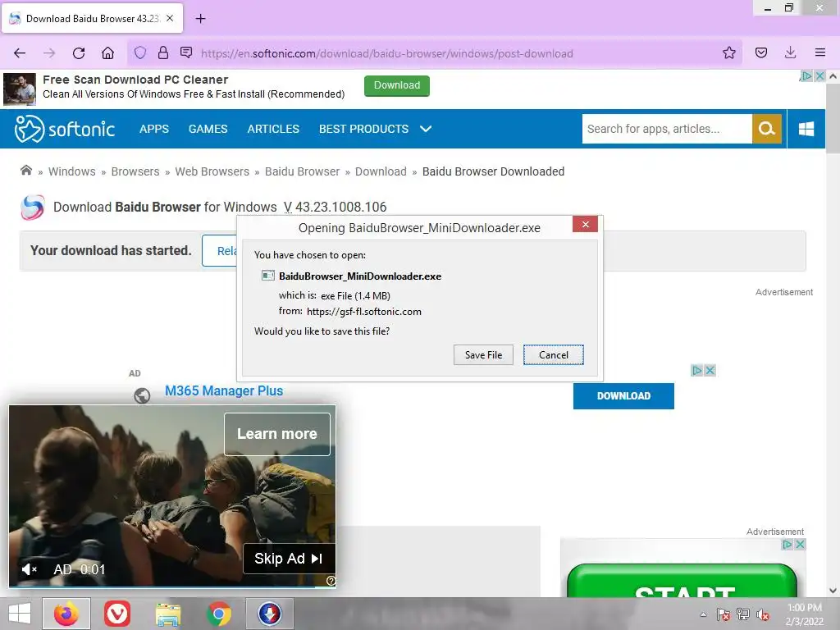
Task: Click Save File in the dialog
Action: tap(483, 354)
